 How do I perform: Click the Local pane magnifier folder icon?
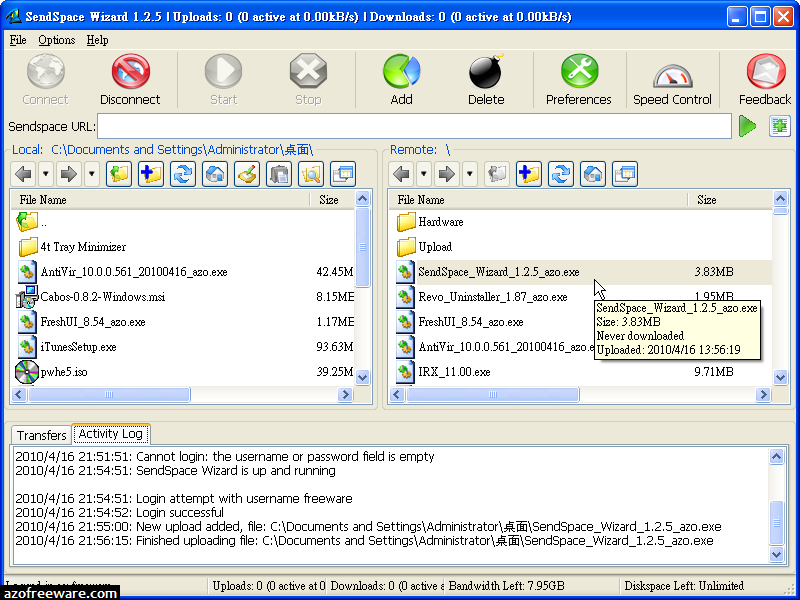point(311,174)
